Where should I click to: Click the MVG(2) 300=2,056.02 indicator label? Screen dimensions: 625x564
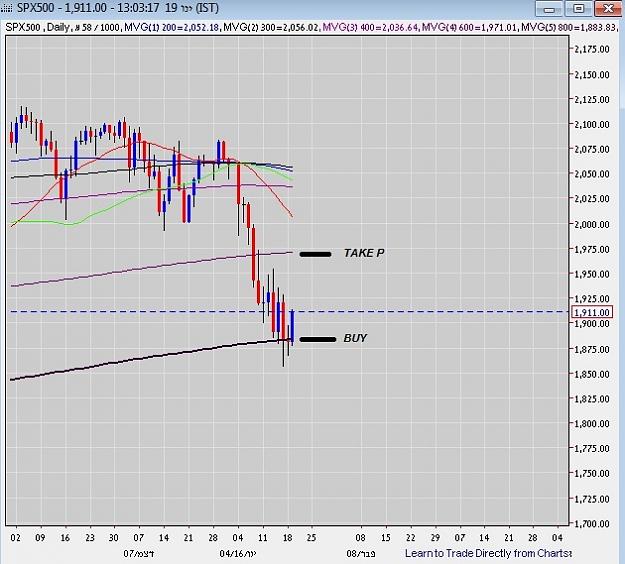[271, 27]
